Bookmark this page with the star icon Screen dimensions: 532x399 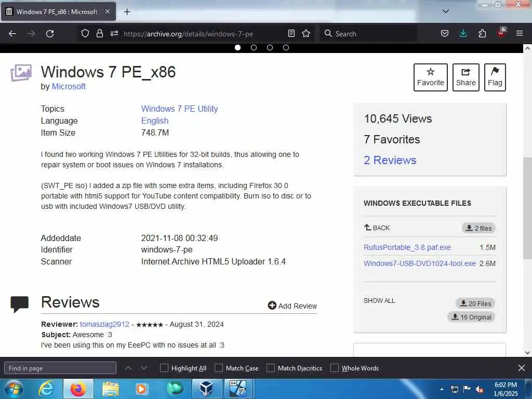306,33
